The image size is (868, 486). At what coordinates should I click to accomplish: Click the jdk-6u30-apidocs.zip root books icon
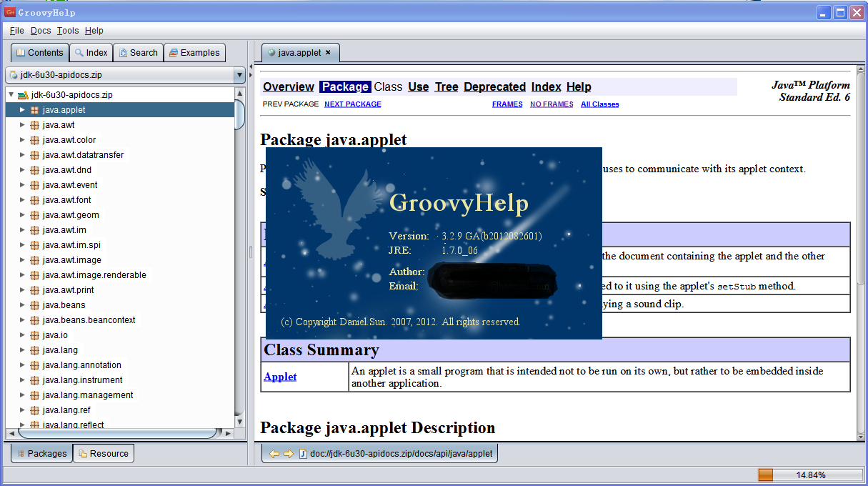coord(23,95)
